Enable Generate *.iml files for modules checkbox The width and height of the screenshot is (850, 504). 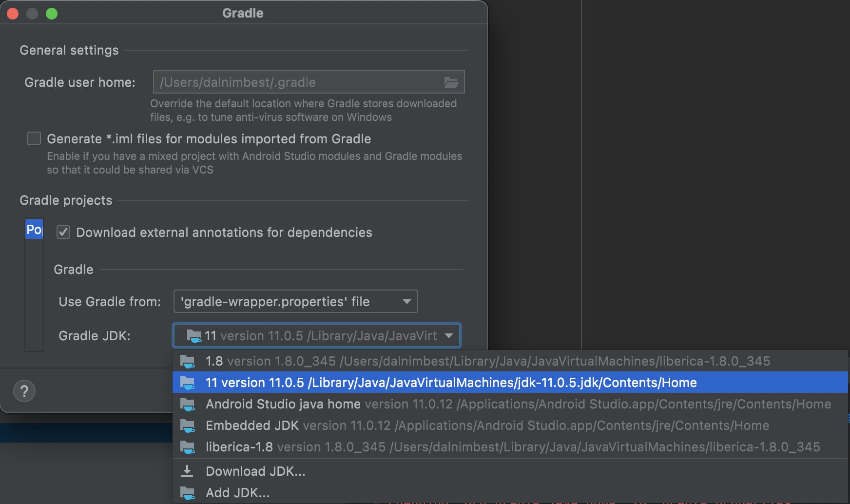(x=34, y=138)
